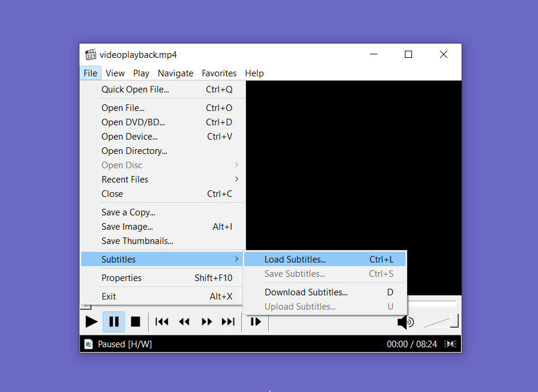Click the black video display area
Viewport: 538px width, 392px height.
[x=353, y=166]
